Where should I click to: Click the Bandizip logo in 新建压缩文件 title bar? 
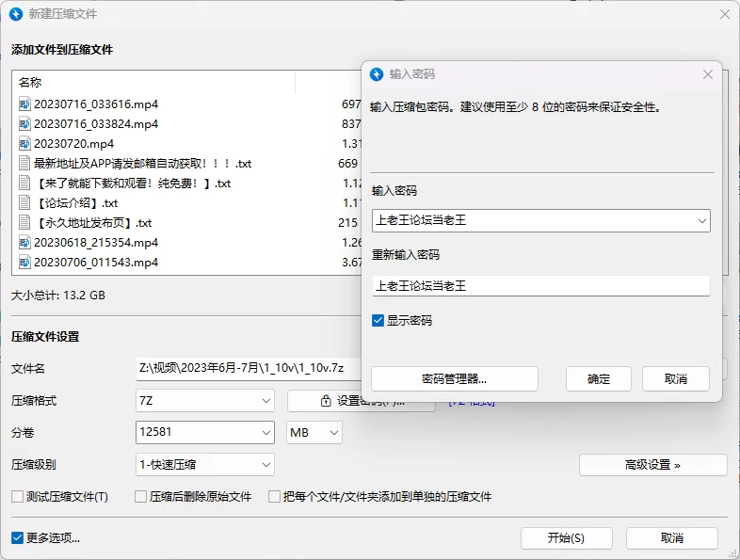[16, 14]
